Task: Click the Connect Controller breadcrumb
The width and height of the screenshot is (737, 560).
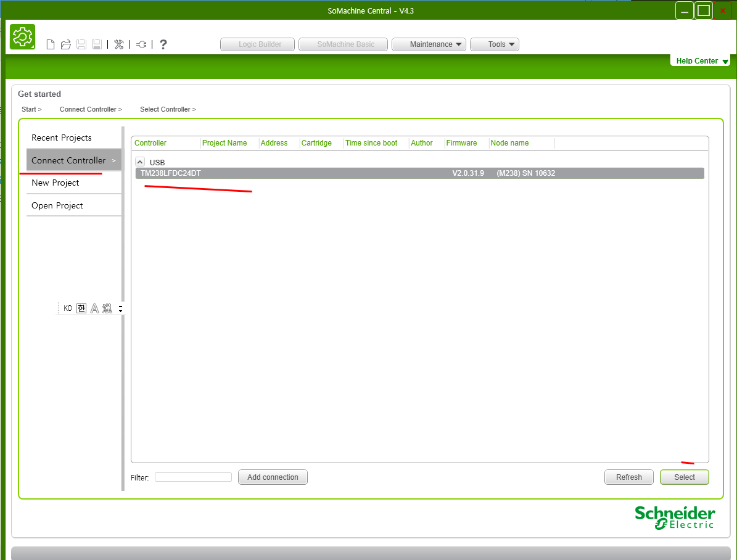Action: 91,109
